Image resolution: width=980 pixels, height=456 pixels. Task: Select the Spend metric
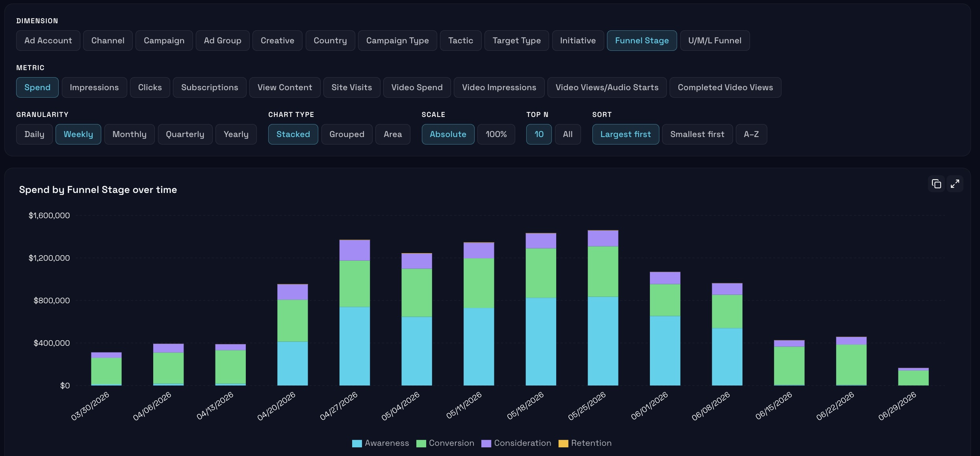37,87
